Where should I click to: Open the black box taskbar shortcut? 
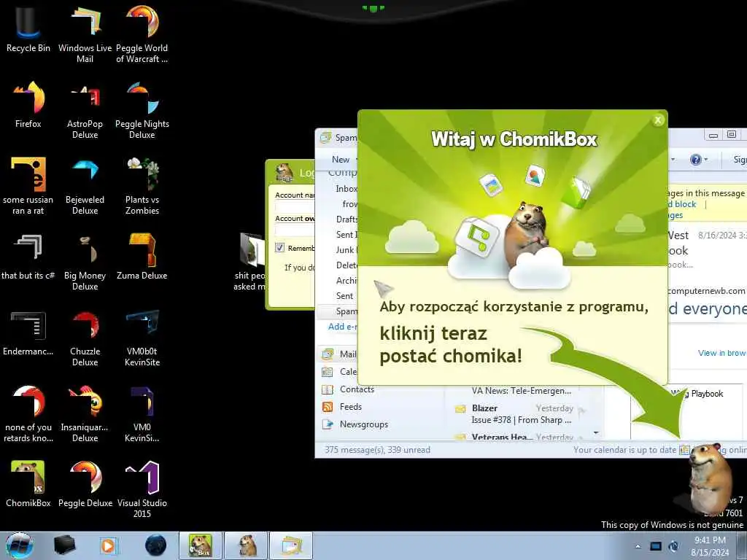pyautogui.click(x=64, y=545)
